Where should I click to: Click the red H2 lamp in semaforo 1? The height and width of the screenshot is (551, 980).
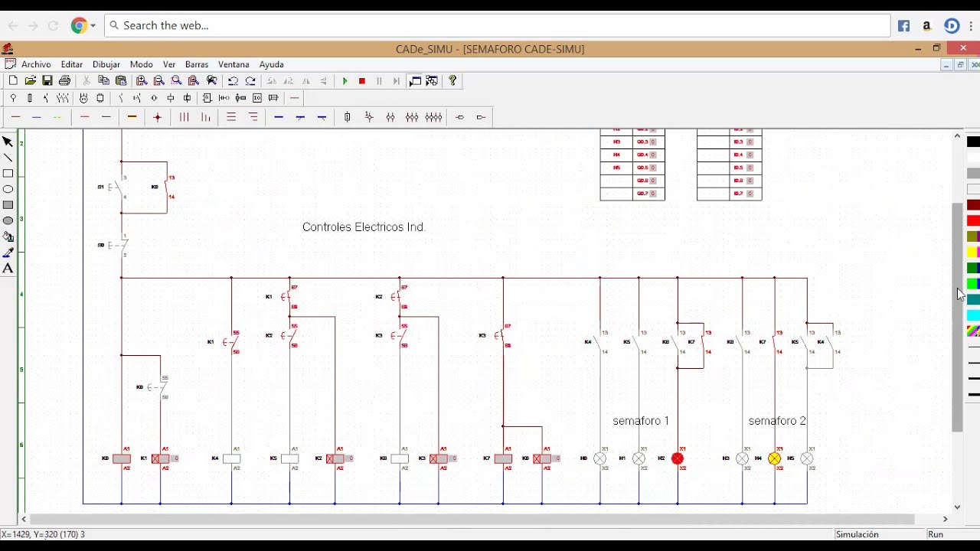(678, 458)
